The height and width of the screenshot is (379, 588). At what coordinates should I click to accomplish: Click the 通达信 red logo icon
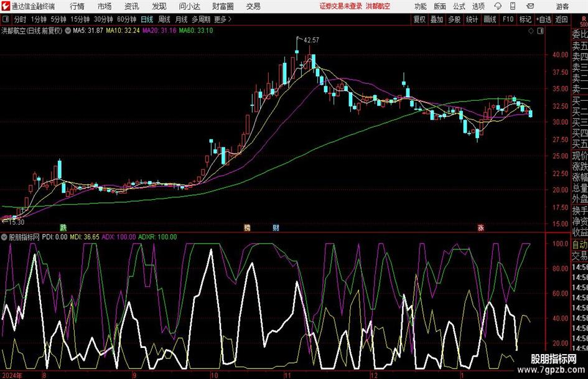click(x=5, y=6)
